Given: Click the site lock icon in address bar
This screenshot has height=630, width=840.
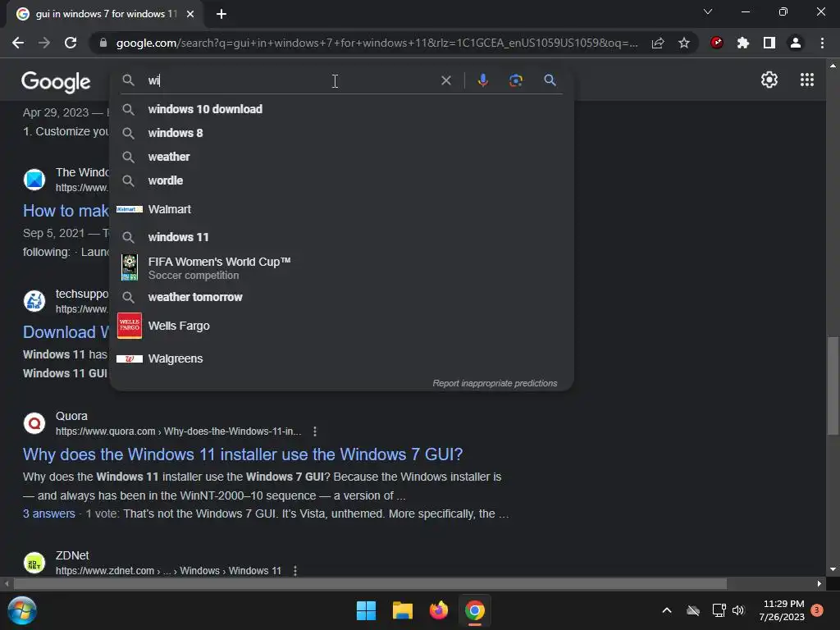Looking at the screenshot, I should point(103,43).
